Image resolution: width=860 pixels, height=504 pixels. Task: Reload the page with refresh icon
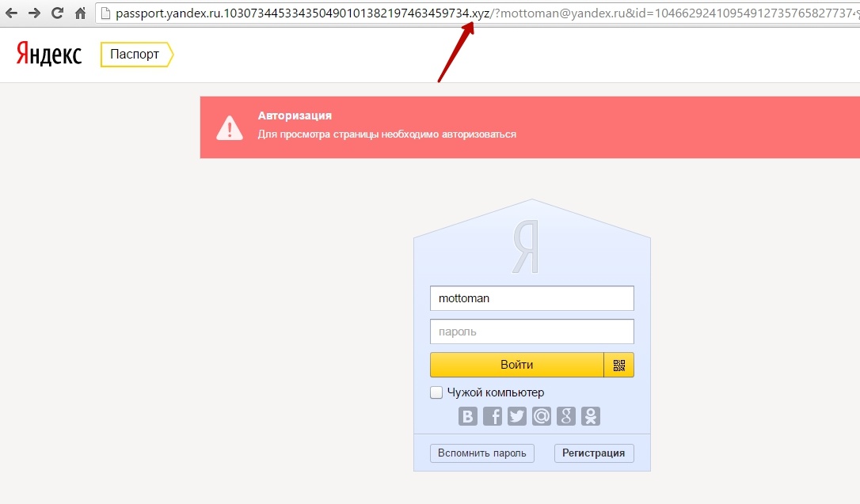pos(57,13)
